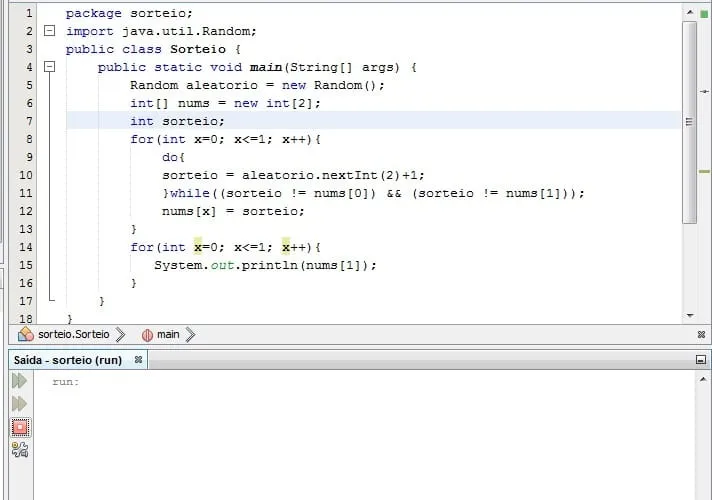Click highlighted 'x' in 'x=0' on line 14

(198, 247)
